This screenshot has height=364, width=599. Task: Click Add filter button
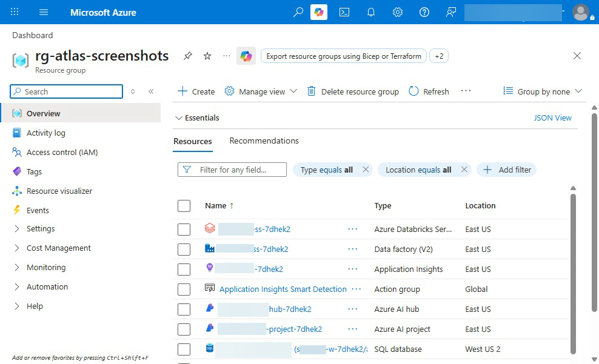tap(507, 170)
